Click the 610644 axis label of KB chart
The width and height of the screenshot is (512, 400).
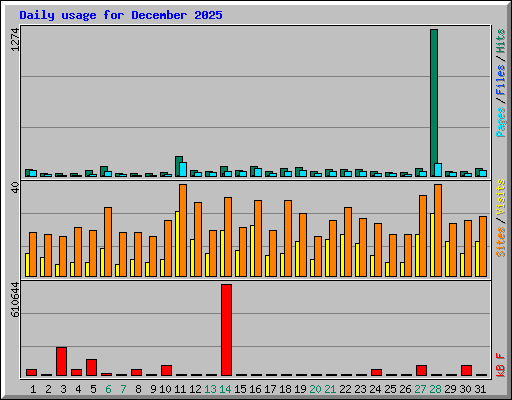[15, 299]
